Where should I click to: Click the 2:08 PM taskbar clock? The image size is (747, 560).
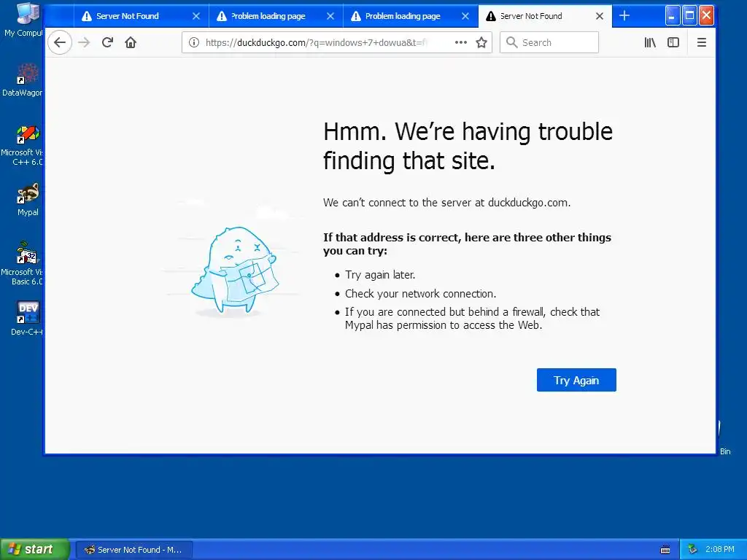[720, 549]
